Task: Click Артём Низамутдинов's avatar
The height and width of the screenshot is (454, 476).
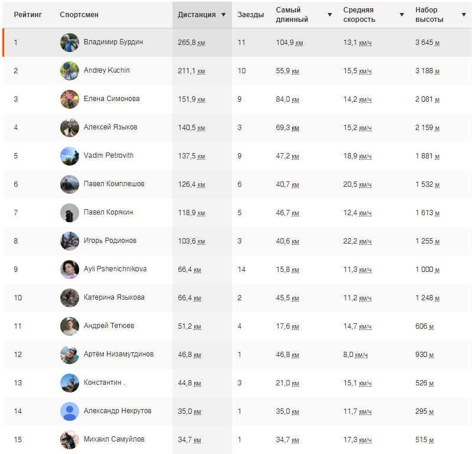Action: 70,355
